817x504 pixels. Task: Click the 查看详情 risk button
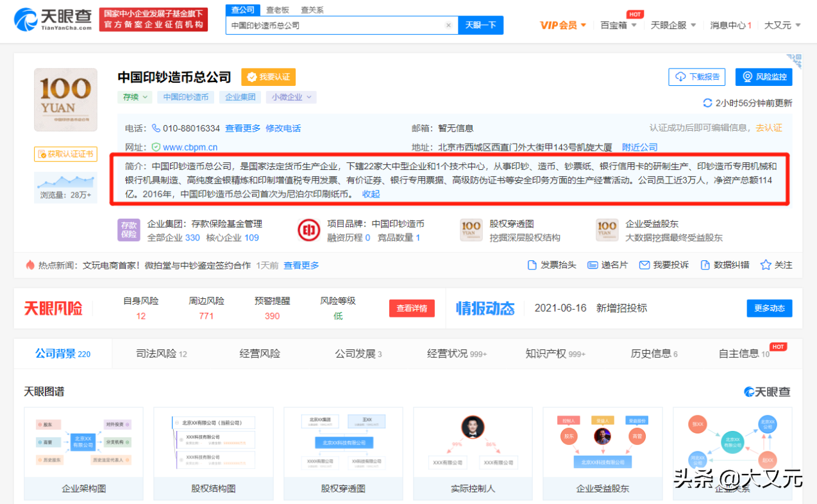pos(412,308)
